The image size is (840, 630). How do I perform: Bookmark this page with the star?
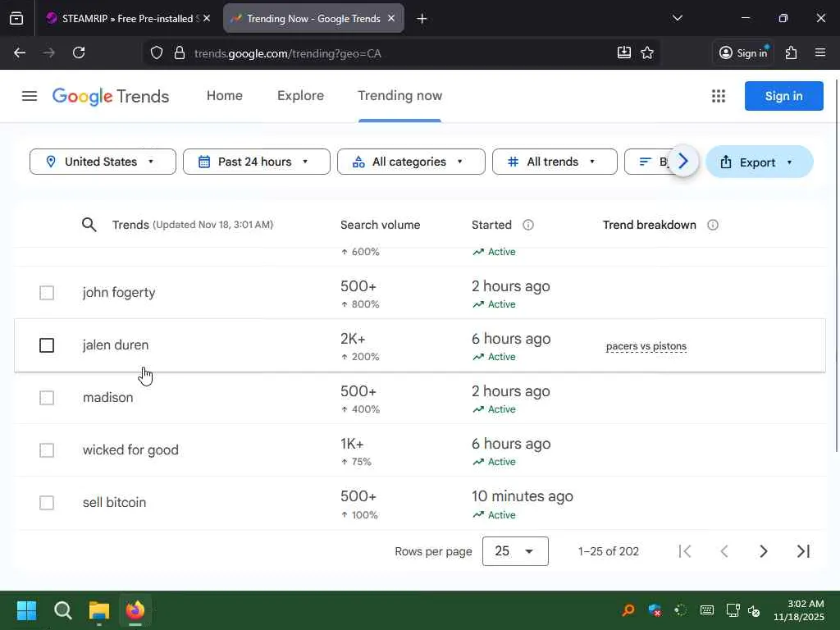[647, 52]
